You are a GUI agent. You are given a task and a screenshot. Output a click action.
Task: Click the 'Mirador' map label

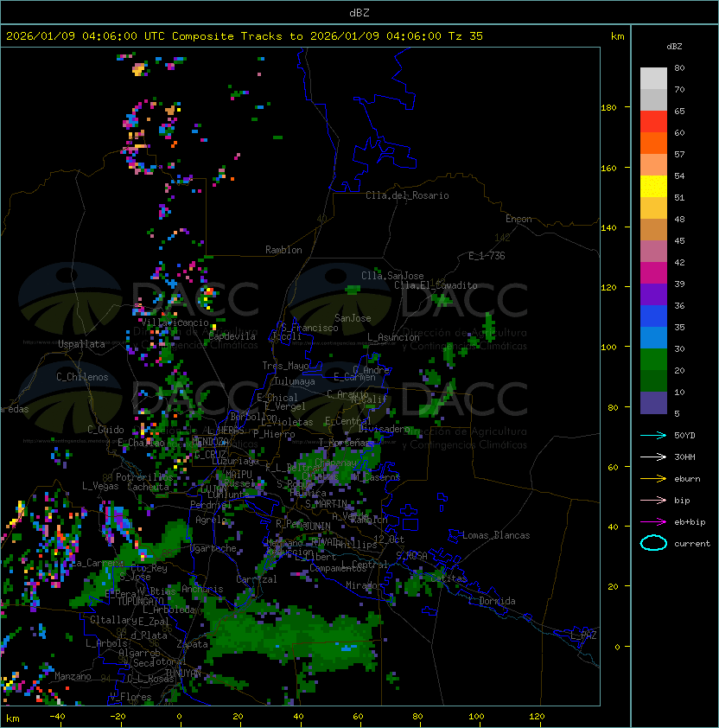[365, 585]
